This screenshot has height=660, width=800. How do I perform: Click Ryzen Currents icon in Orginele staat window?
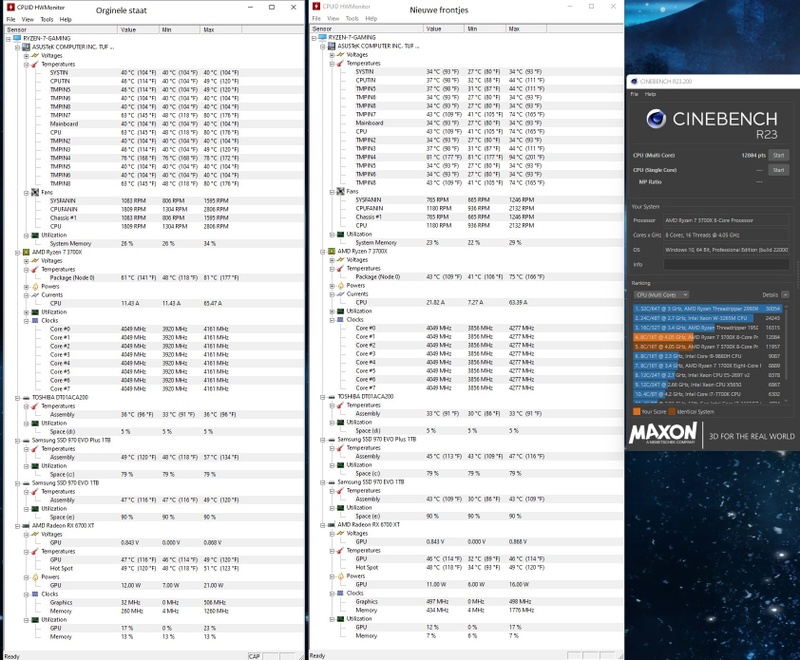(x=35, y=295)
